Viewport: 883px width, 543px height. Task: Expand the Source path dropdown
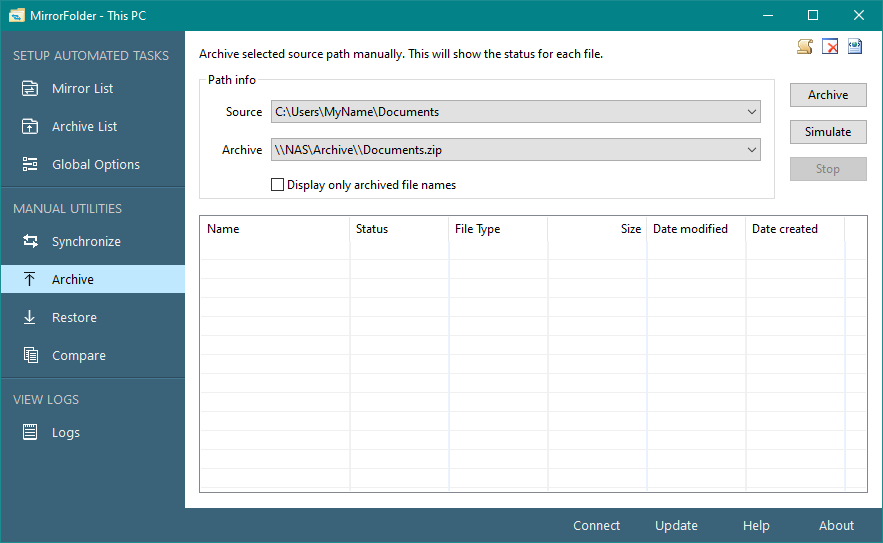click(751, 112)
